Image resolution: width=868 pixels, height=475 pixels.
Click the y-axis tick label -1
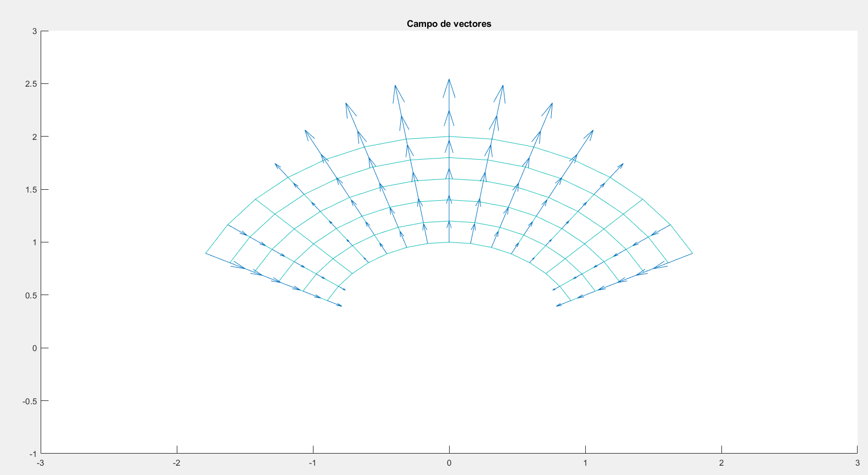(x=33, y=454)
